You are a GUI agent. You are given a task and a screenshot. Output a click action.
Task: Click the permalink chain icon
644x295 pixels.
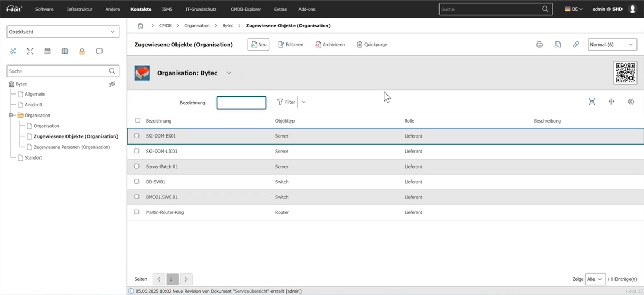tap(575, 45)
